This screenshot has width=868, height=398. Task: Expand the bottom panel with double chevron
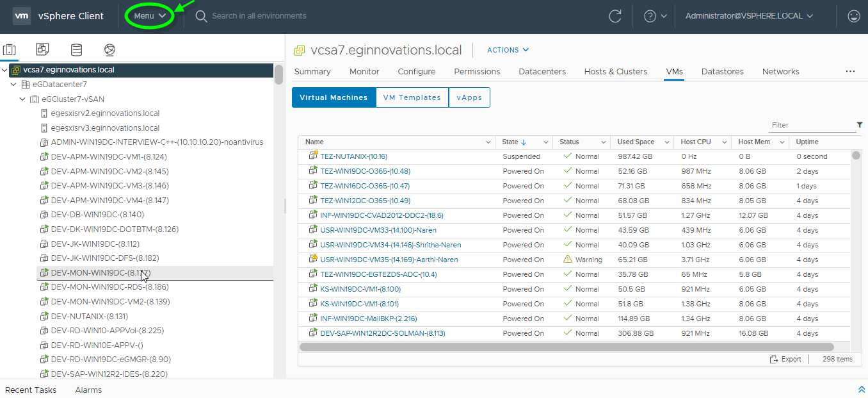point(861,390)
